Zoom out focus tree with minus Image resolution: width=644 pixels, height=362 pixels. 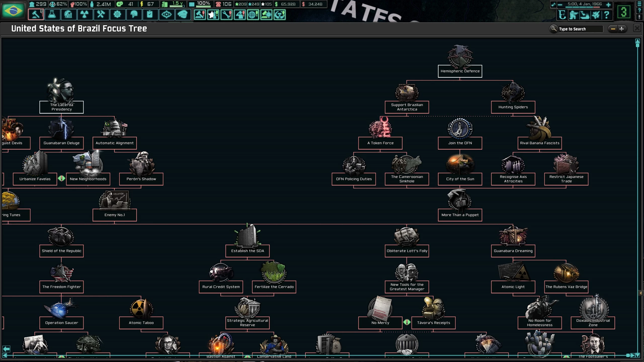click(613, 29)
